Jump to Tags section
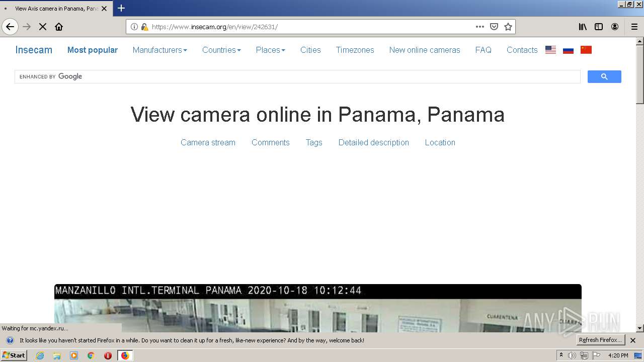This screenshot has width=644, height=362. [x=314, y=142]
